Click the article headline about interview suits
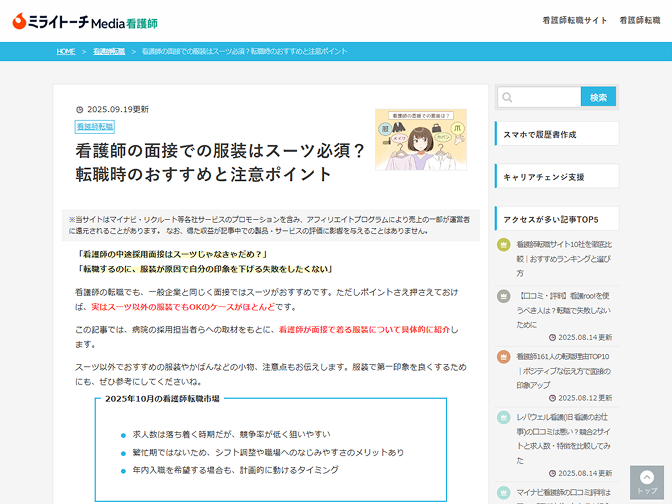The image size is (672, 504). point(220,162)
